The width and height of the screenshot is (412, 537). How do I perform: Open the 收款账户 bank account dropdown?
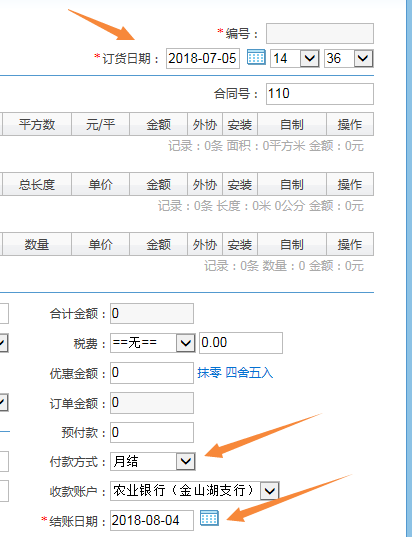[195, 491]
